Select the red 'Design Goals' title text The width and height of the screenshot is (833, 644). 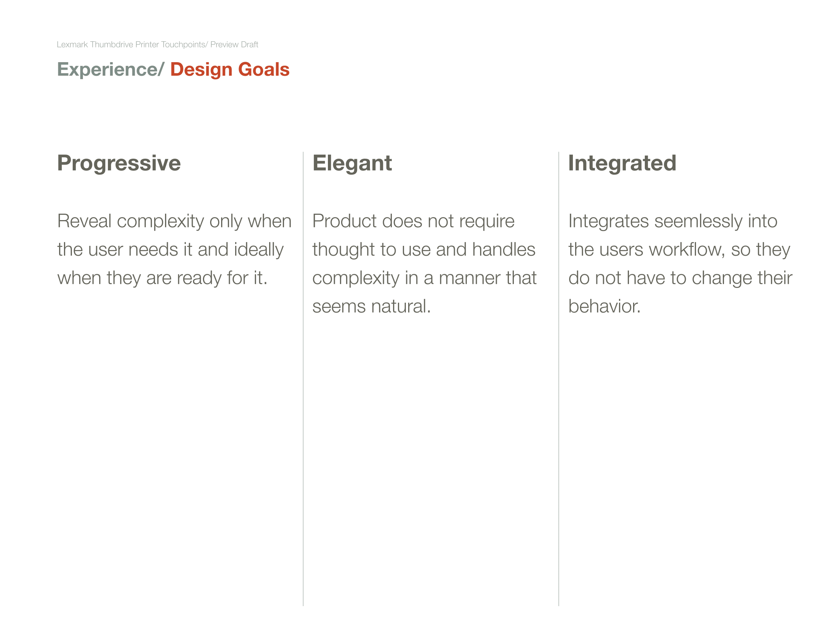click(x=230, y=70)
